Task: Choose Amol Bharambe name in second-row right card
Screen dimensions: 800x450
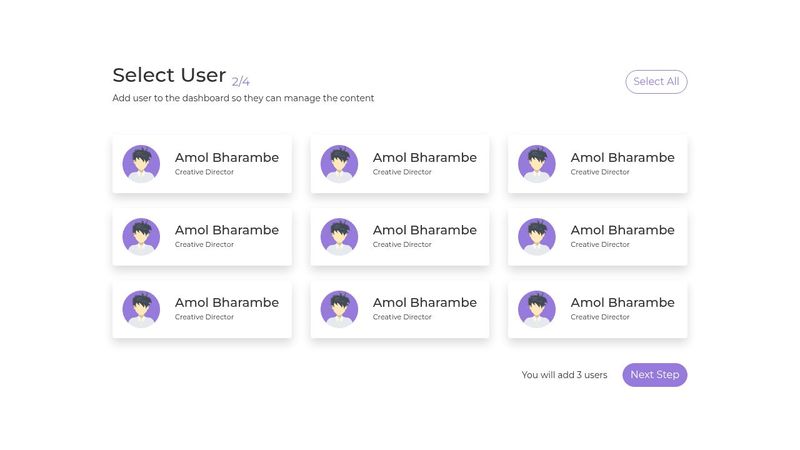Action: [x=623, y=230]
